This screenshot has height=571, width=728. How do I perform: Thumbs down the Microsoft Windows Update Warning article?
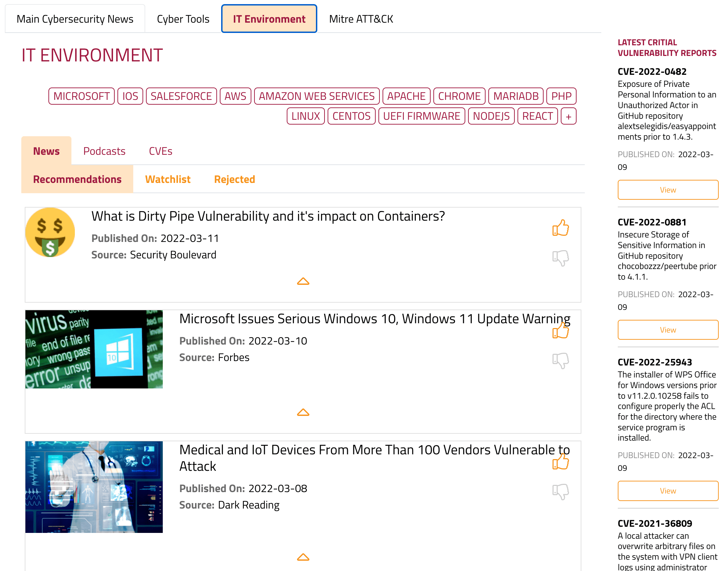(560, 361)
